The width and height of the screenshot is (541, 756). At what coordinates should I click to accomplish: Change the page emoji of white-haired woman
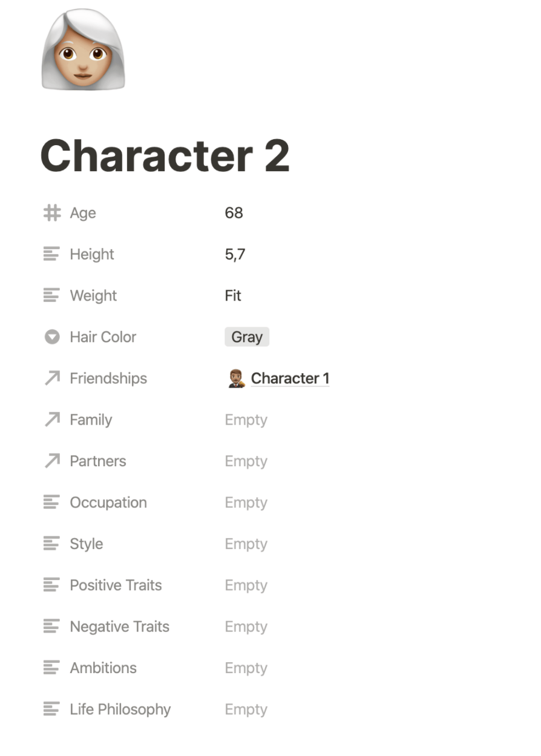tap(83, 51)
